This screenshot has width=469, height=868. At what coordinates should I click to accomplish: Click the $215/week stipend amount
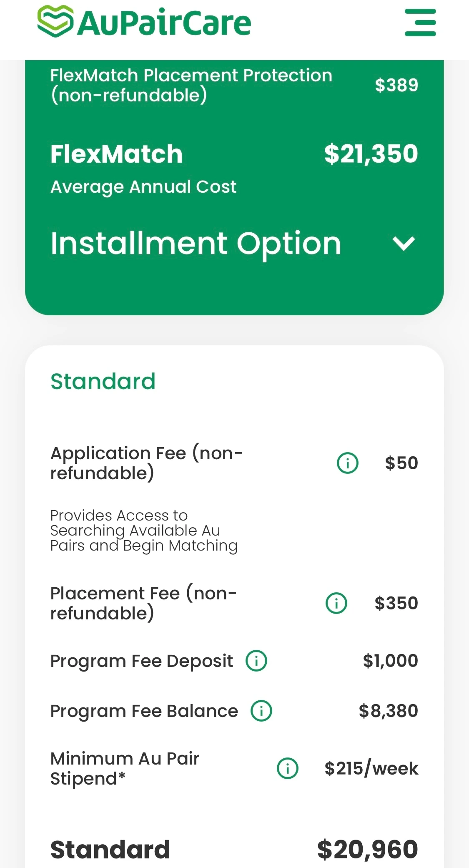pos(371,768)
